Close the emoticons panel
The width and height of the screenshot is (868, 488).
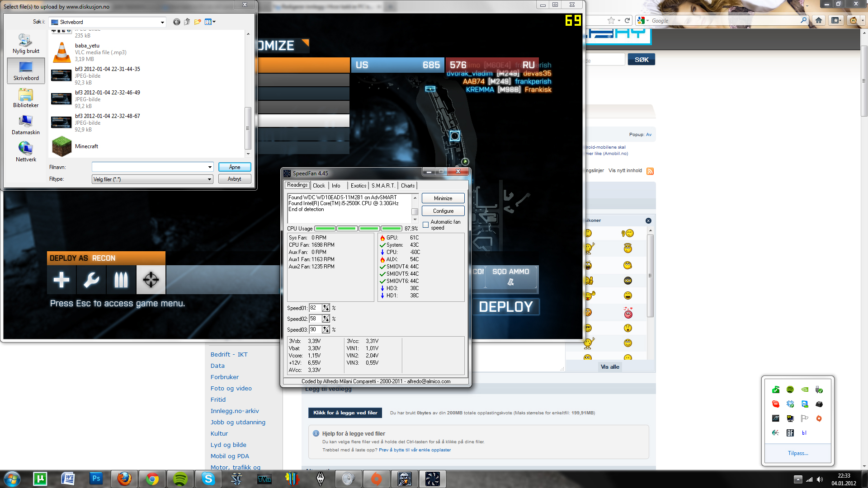648,221
